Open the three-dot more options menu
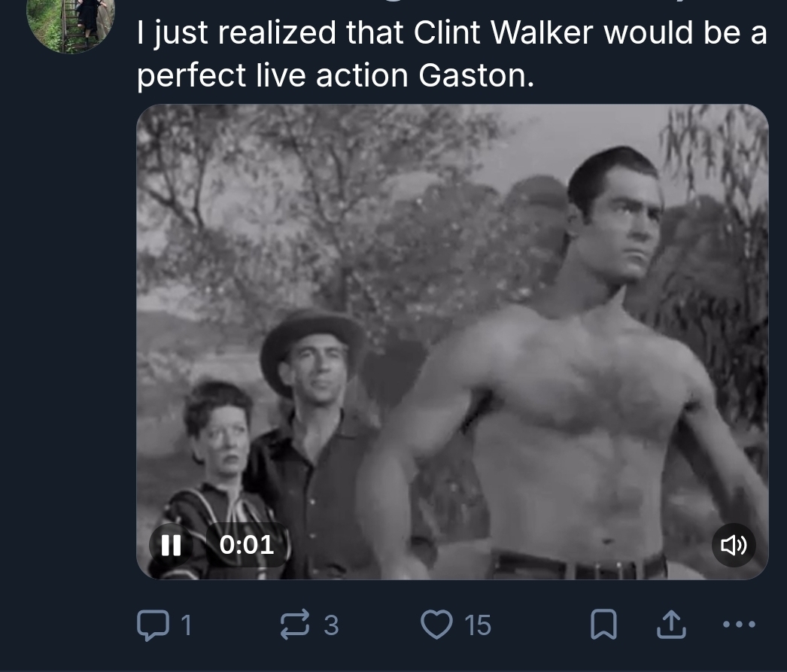Viewport: 787px width, 672px height. pyautogui.click(x=739, y=625)
